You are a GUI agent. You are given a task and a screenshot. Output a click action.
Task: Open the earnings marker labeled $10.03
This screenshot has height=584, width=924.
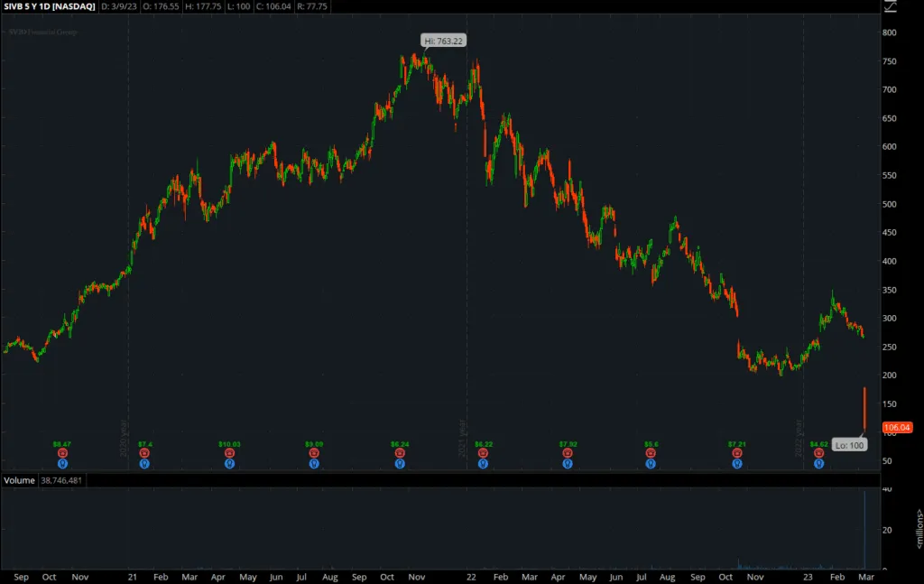coord(230,451)
